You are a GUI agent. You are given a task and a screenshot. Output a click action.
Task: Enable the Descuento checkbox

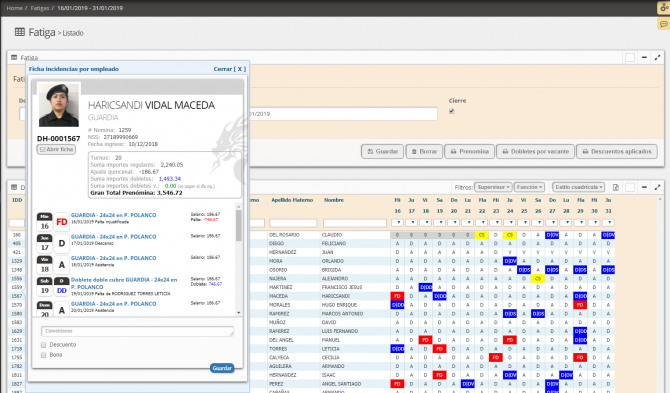click(44, 345)
